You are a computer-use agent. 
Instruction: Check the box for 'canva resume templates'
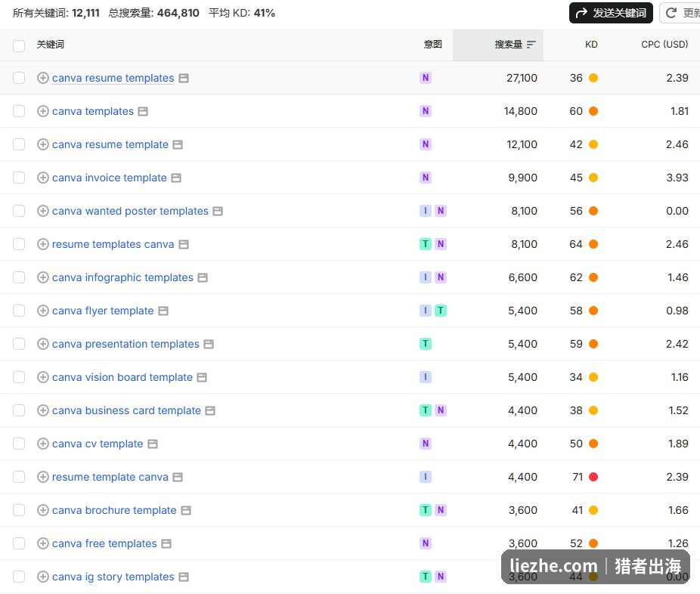[19, 78]
